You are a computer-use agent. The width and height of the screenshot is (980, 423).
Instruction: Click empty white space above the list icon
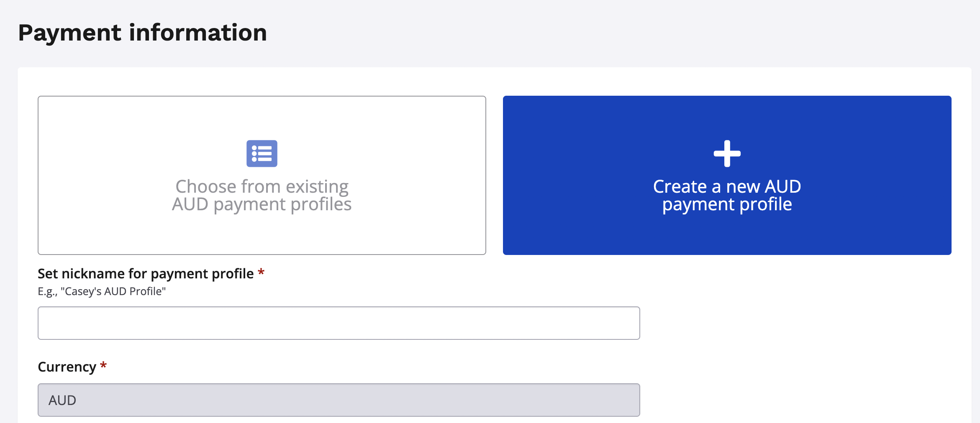click(x=262, y=117)
